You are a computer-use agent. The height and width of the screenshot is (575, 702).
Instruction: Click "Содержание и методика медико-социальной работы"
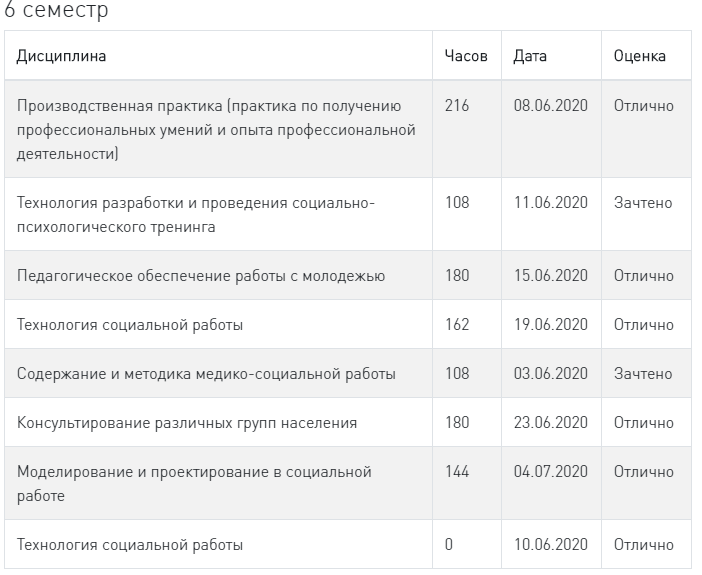click(206, 374)
